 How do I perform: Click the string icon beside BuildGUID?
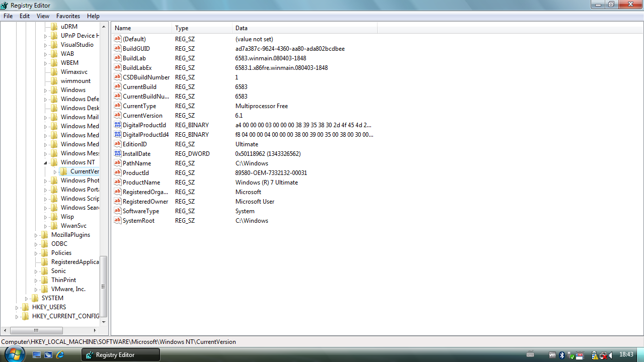pos(118,49)
